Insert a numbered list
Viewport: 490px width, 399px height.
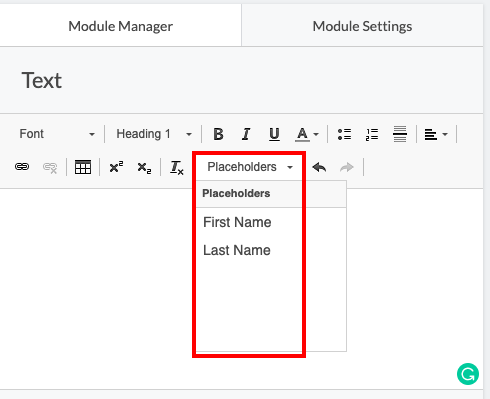point(372,134)
